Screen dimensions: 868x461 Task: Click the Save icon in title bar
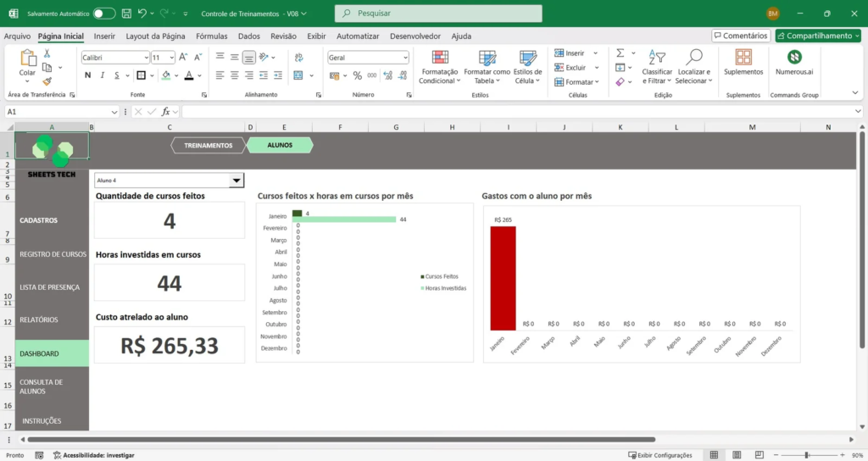point(126,14)
